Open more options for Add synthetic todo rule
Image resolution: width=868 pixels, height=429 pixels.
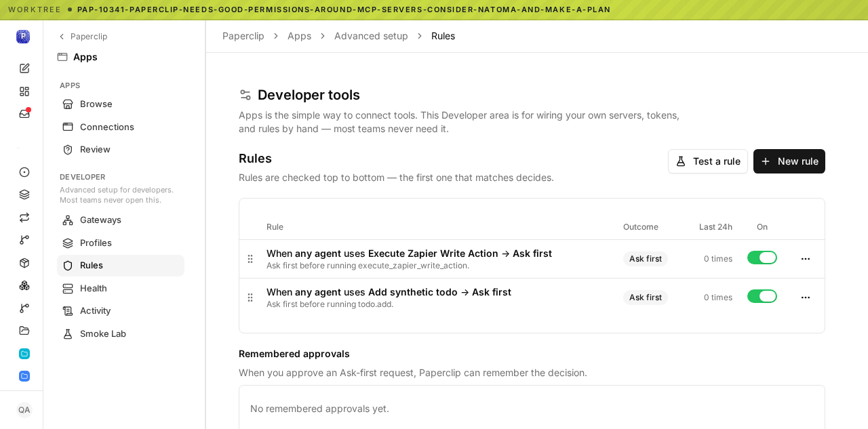pos(806,298)
